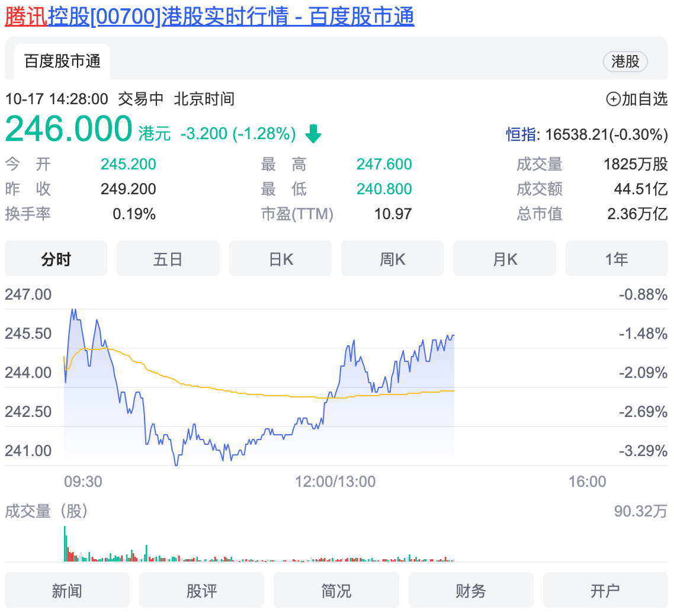674x616 pixels.
Task: Click the 开户 button
Action: pyautogui.click(x=605, y=591)
